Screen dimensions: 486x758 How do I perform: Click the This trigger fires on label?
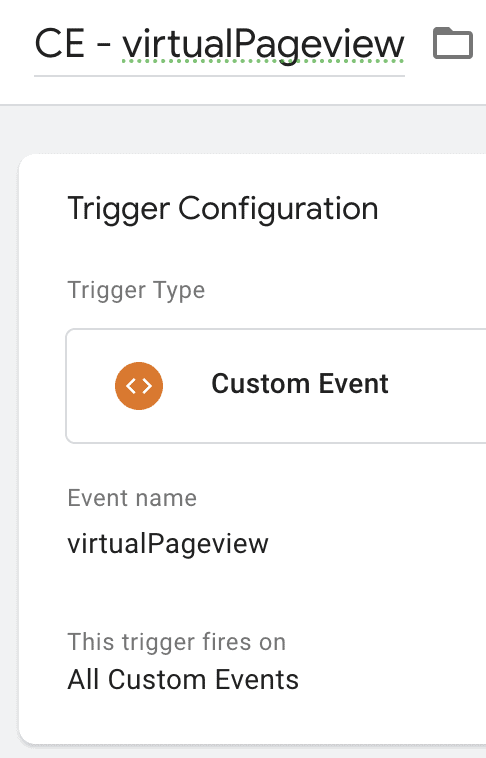pos(177,642)
